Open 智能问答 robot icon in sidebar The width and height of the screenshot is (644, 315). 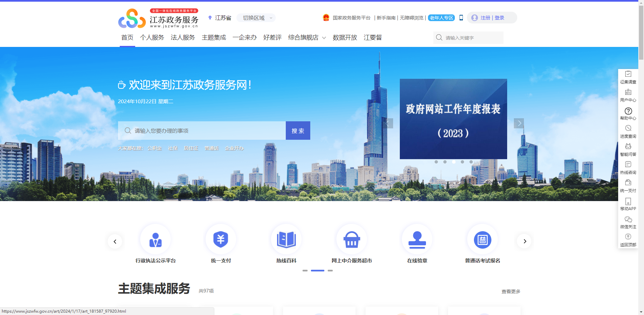[x=628, y=146]
